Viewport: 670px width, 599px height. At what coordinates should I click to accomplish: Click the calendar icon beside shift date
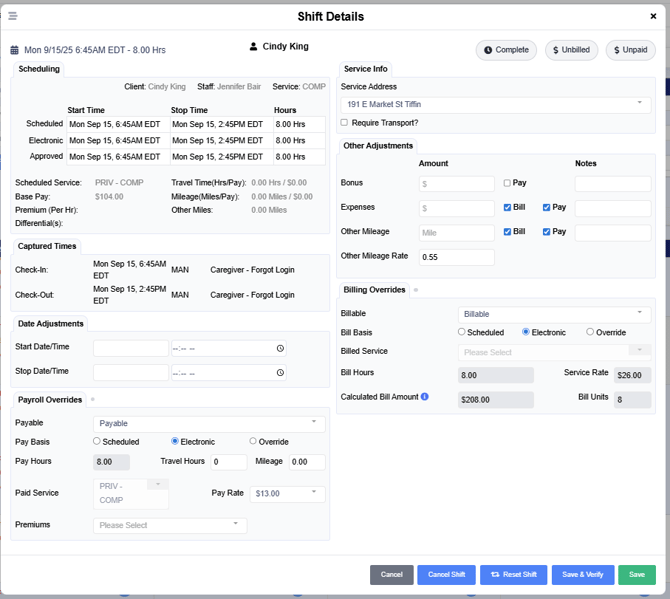[14, 50]
